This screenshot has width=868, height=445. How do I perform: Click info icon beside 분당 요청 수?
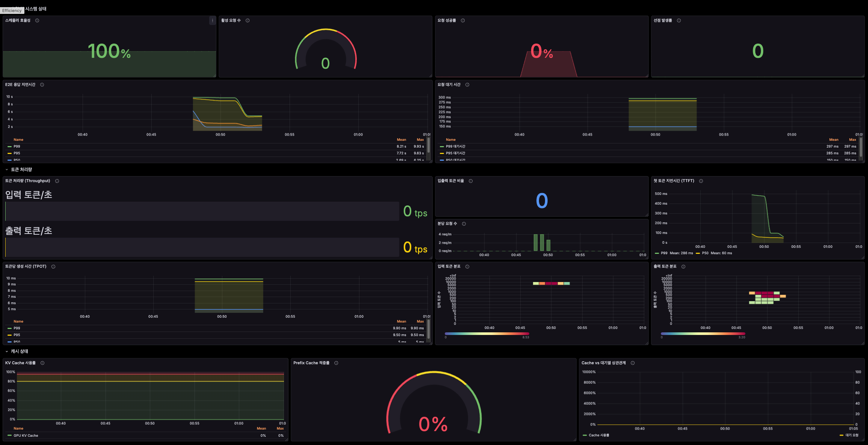coord(464,224)
